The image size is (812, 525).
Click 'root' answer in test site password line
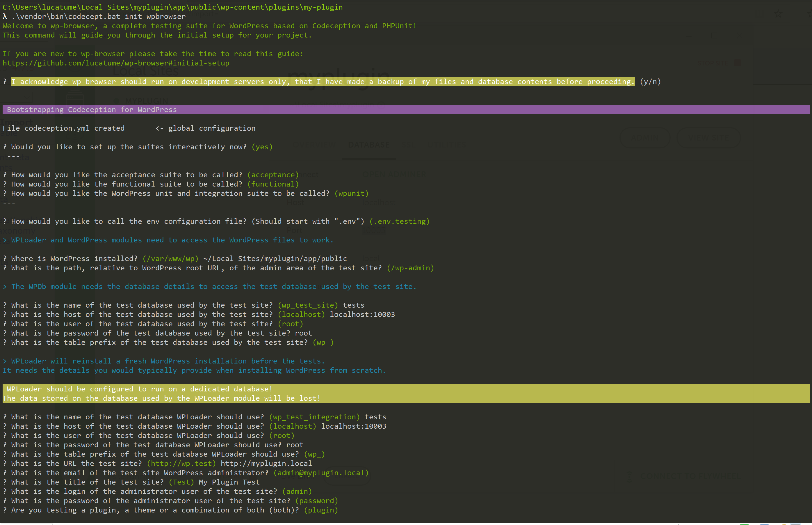[303, 333]
